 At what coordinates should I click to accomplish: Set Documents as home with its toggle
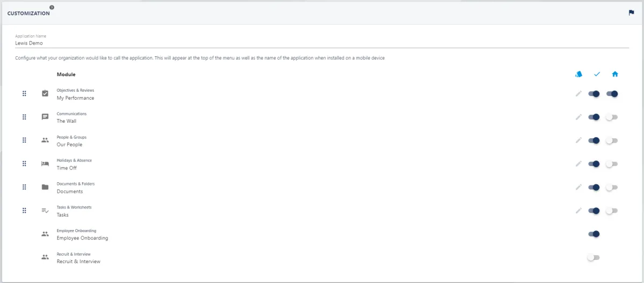click(x=612, y=187)
